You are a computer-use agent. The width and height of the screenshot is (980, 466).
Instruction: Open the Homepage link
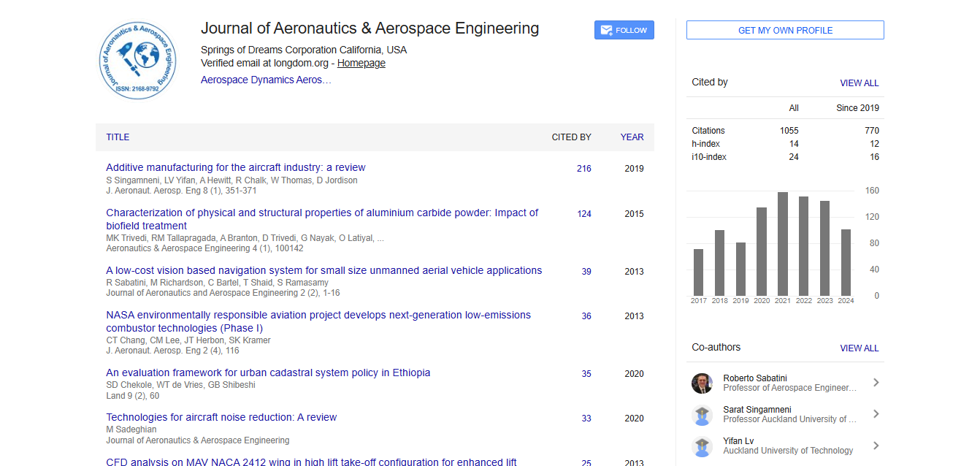(361, 64)
